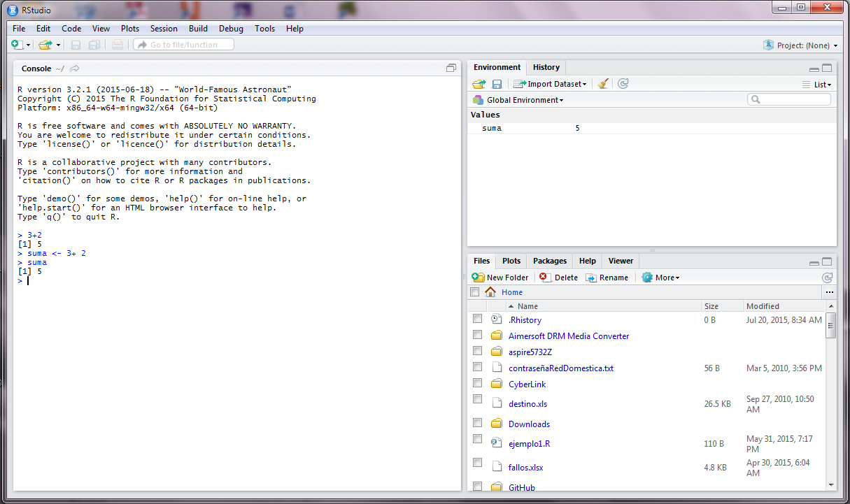850x504 pixels.
Task: Click the Delete files button
Action: click(x=559, y=278)
